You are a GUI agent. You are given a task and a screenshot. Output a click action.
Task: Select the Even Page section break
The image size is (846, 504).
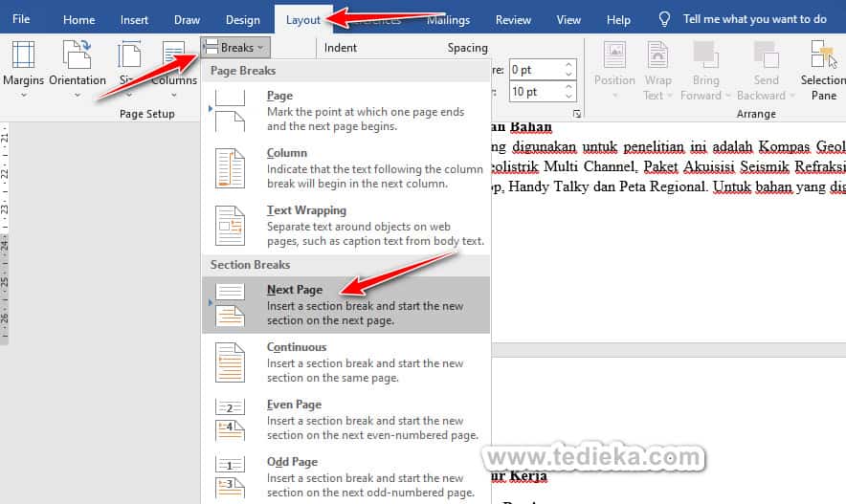click(345, 419)
